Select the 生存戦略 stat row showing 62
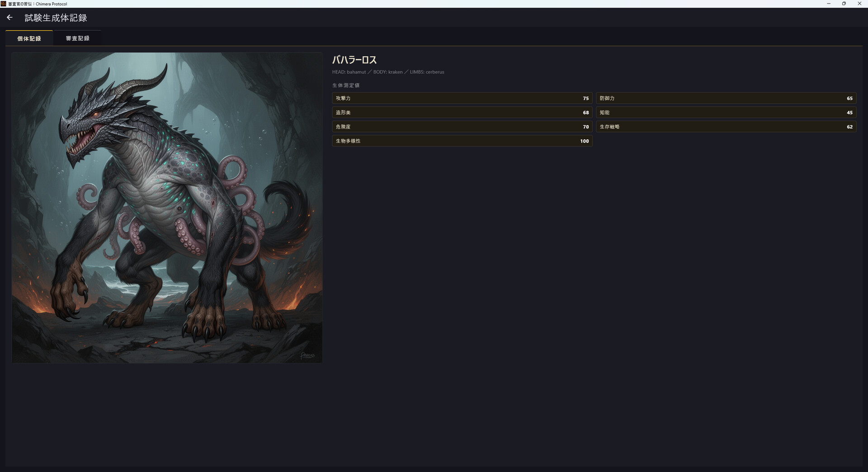This screenshot has width=868, height=472. pyautogui.click(x=726, y=127)
